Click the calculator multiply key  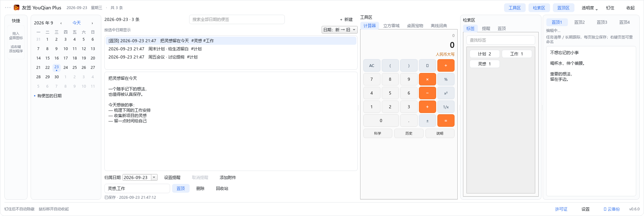427,79
